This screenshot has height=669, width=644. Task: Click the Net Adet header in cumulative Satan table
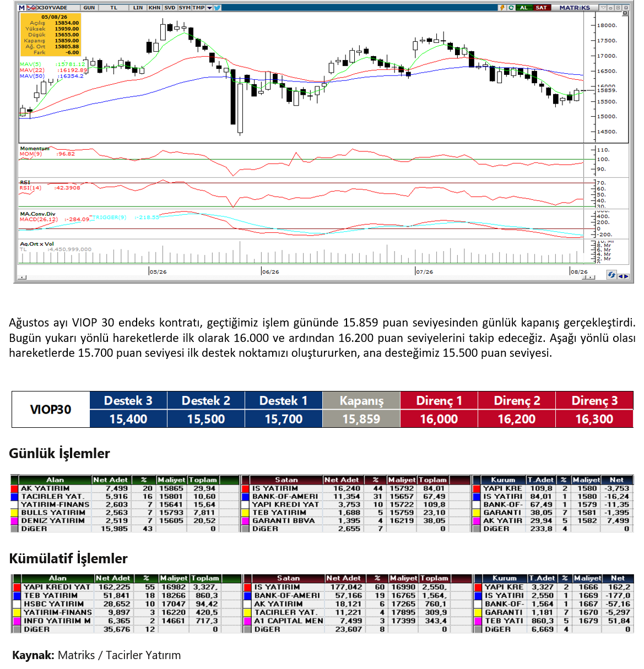(344, 578)
